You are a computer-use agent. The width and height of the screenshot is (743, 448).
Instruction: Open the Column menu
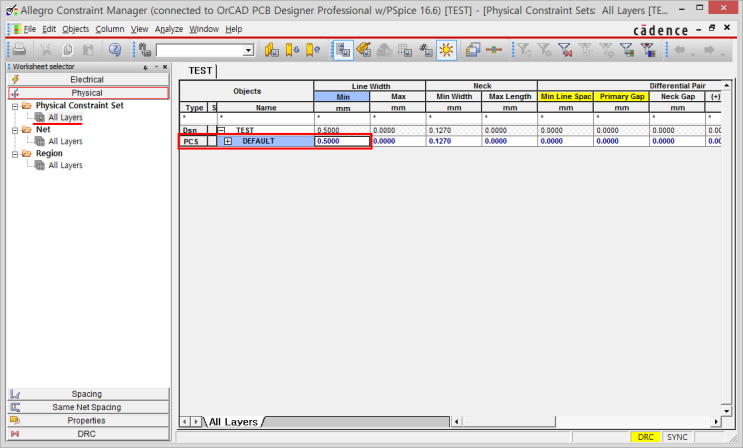[110, 29]
